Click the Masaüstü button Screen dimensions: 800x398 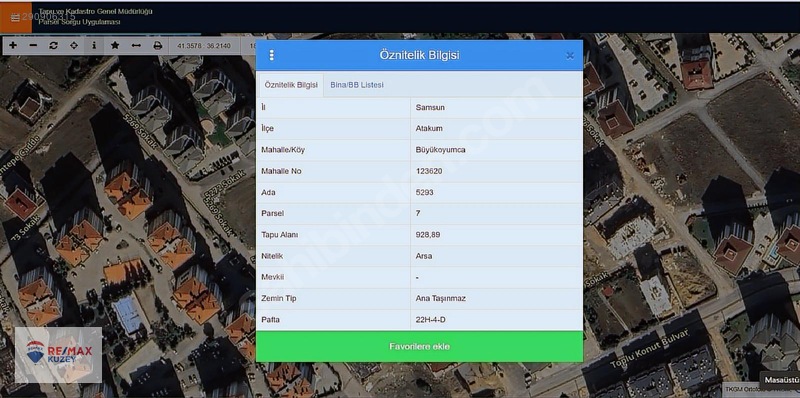(780, 380)
